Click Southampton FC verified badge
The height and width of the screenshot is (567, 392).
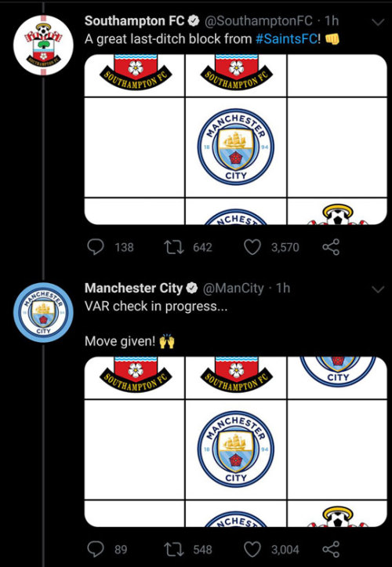pos(194,21)
